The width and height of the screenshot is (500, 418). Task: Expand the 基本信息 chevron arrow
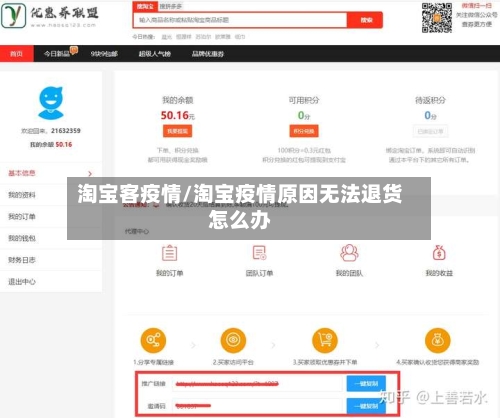pos(90,173)
